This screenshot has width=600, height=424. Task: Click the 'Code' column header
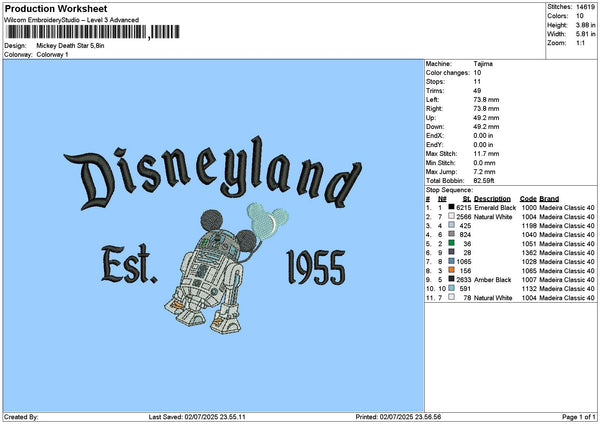(x=528, y=199)
